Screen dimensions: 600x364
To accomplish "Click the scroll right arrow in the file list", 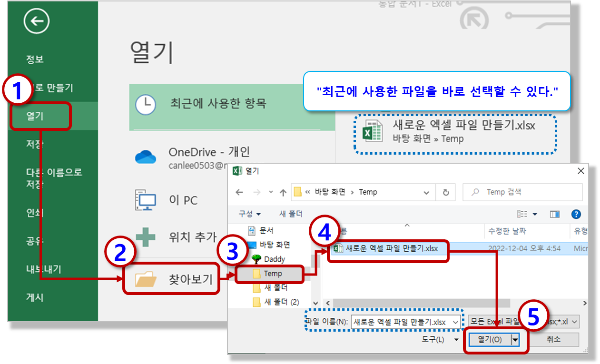I will (x=585, y=303).
